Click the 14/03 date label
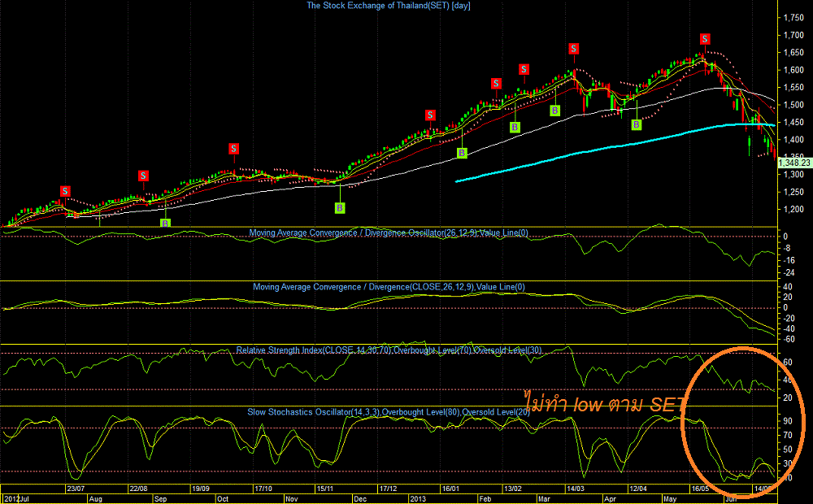This screenshot has width=813, height=504. coord(576,489)
